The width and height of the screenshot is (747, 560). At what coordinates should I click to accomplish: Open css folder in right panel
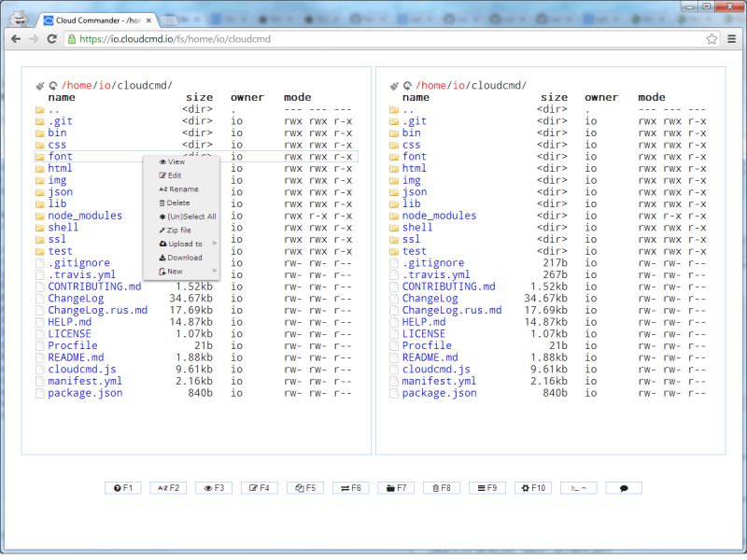[x=411, y=146]
